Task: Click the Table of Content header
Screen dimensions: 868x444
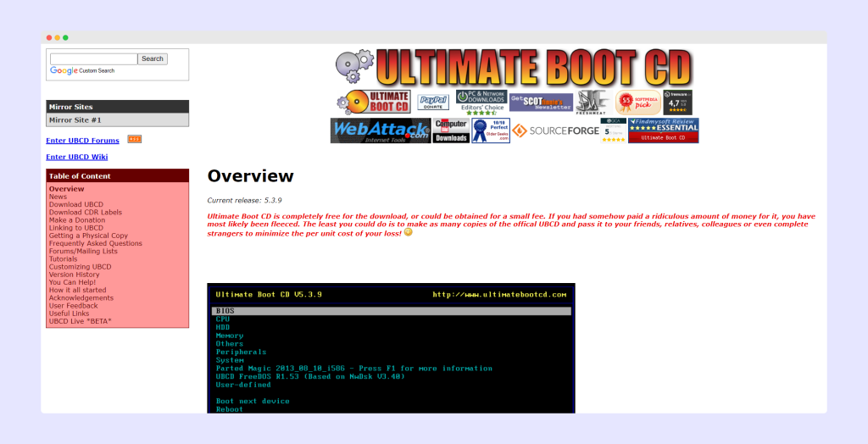Action: (x=117, y=176)
